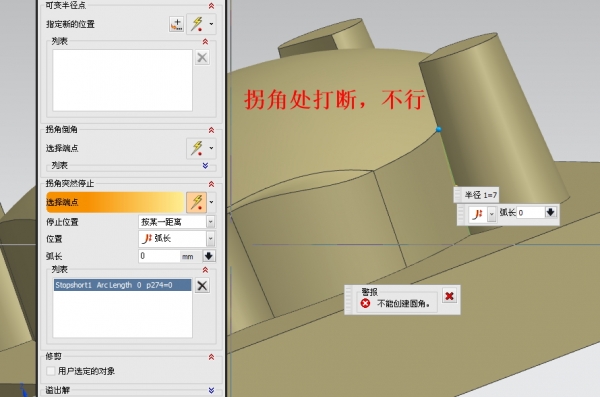The width and height of the screenshot is (600, 397).
Task: Click the down arrow beside dialog 弧长 field
Action: (209, 256)
